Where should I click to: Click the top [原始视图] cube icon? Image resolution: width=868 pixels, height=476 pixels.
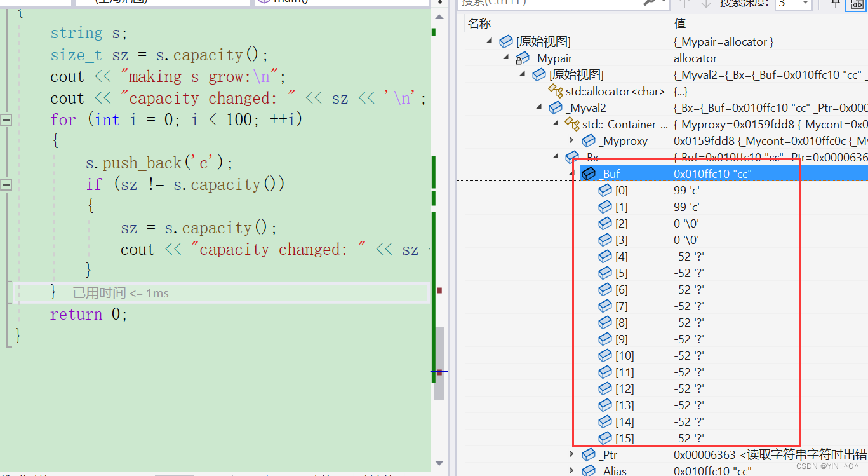[506, 42]
